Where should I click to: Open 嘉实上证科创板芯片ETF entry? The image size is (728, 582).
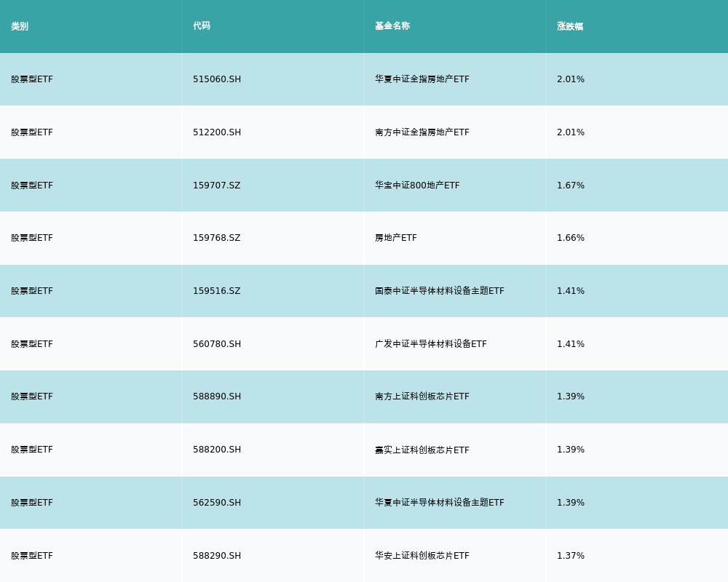[422, 450]
